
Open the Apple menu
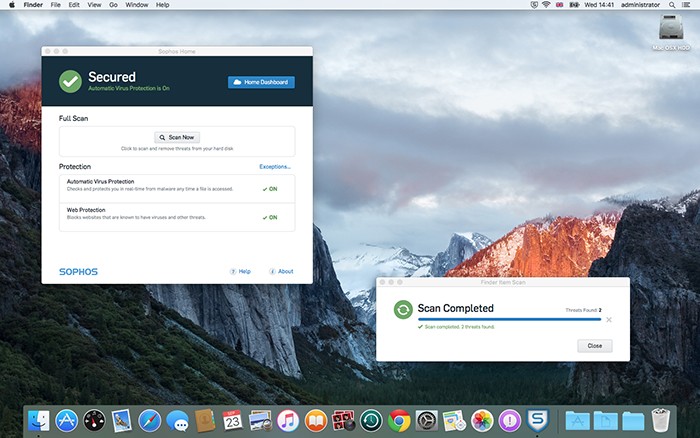12,4
